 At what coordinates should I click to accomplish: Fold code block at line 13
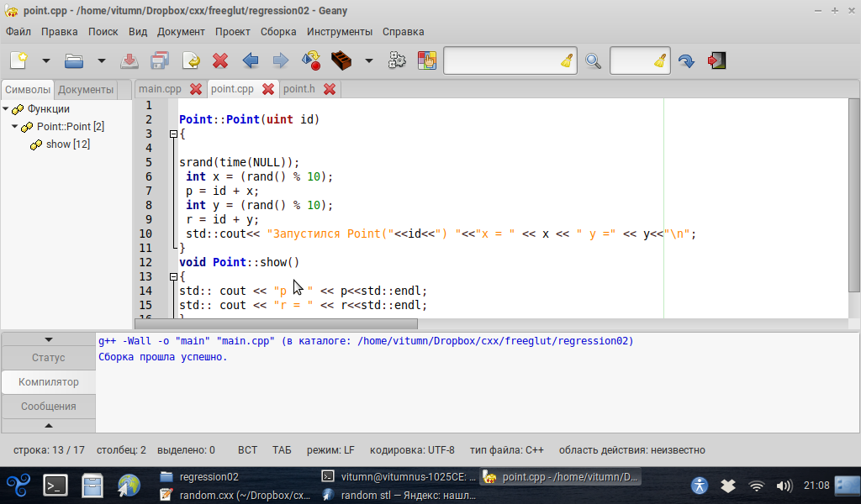click(x=173, y=276)
